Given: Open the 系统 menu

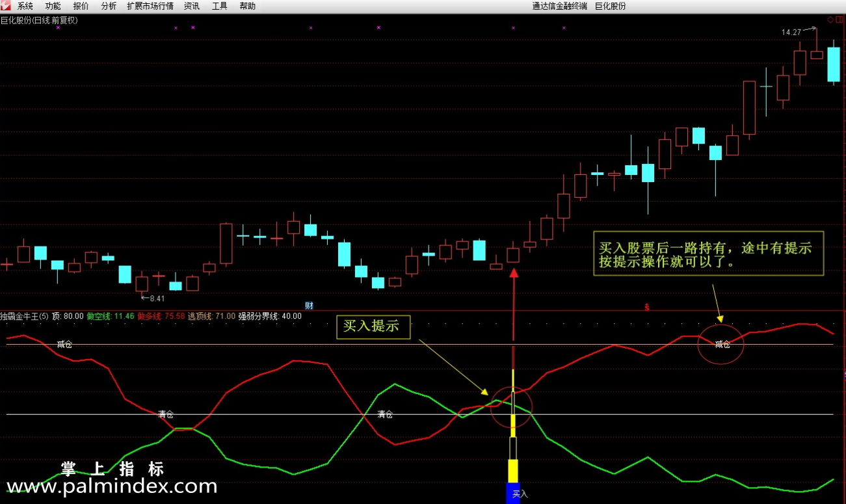Looking at the screenshot, I should [x=25, y=7].
